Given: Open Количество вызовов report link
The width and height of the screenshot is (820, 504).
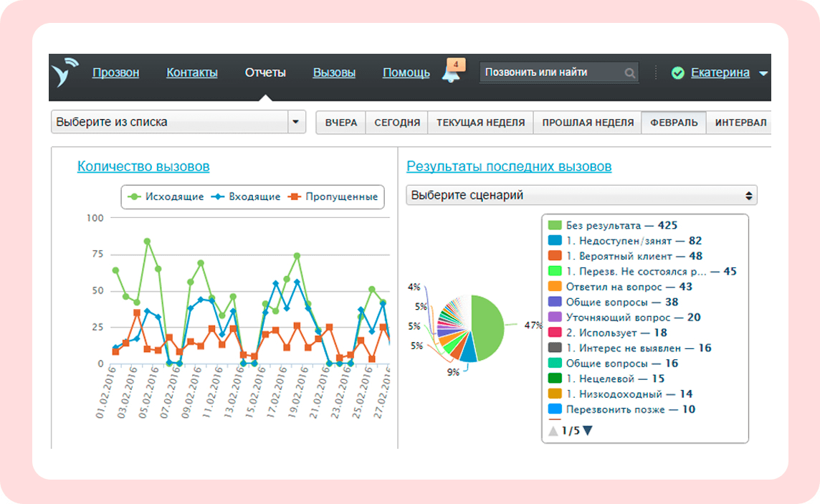Looking at the screenshot, I should 143,166.
